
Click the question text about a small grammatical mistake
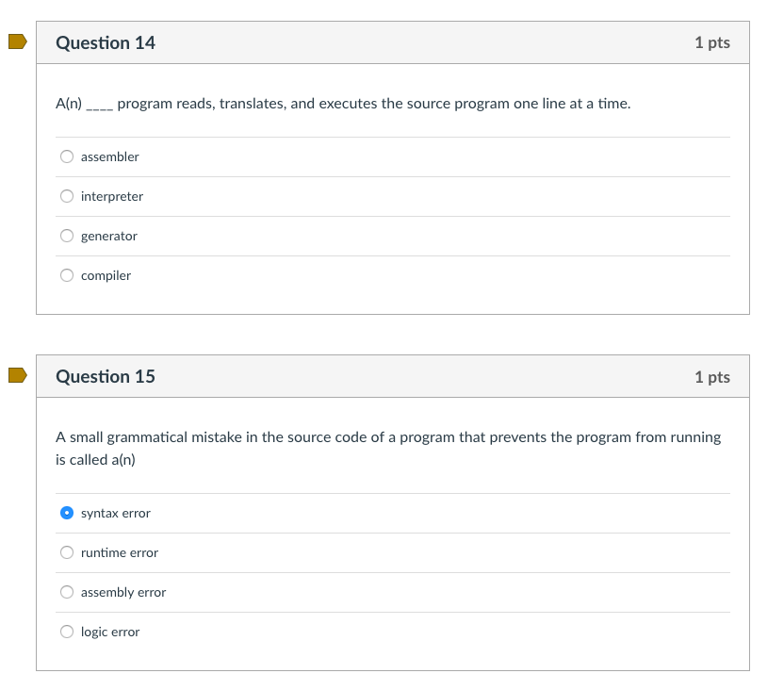tap(388, 437)
